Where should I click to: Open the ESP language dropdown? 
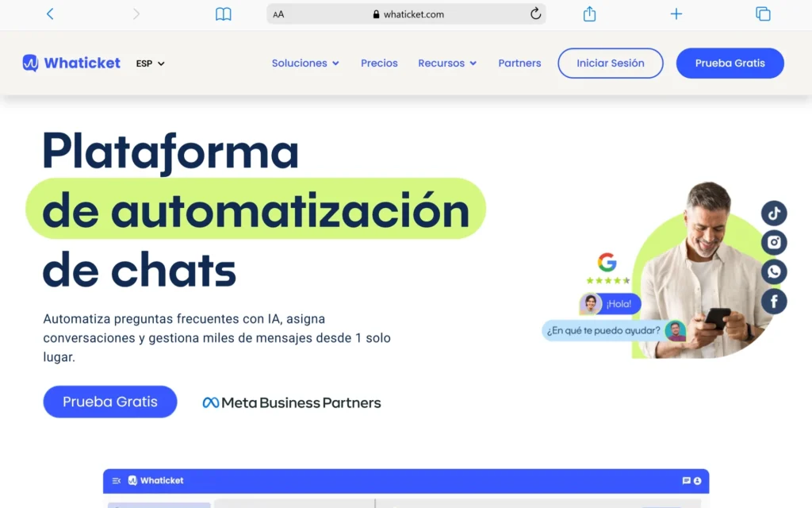[150, 63]
